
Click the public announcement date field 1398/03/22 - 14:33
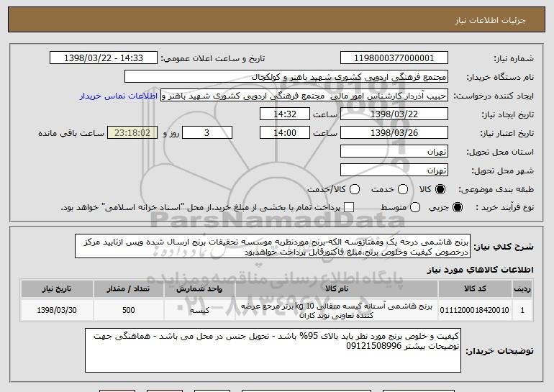(x=104, y=58)
